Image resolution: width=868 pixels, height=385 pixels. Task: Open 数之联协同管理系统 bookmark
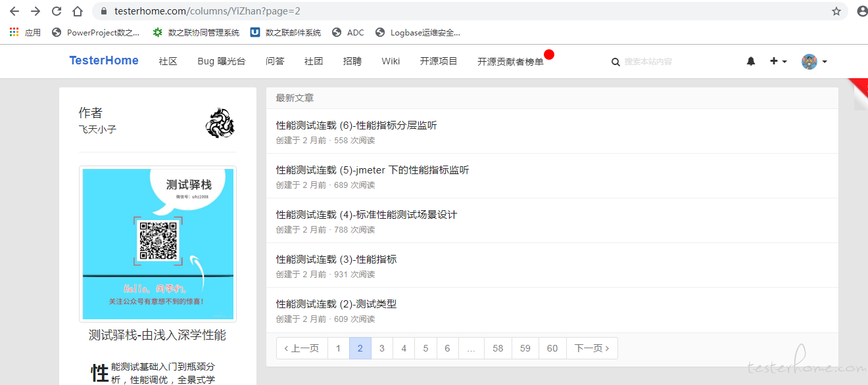[196, 32]
